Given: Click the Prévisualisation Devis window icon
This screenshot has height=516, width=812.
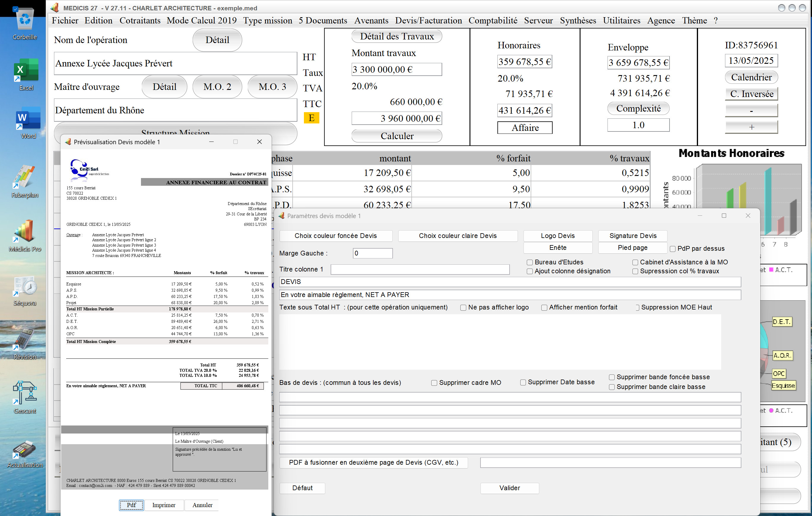Looking at the screenshot, I should click(68, 142).
